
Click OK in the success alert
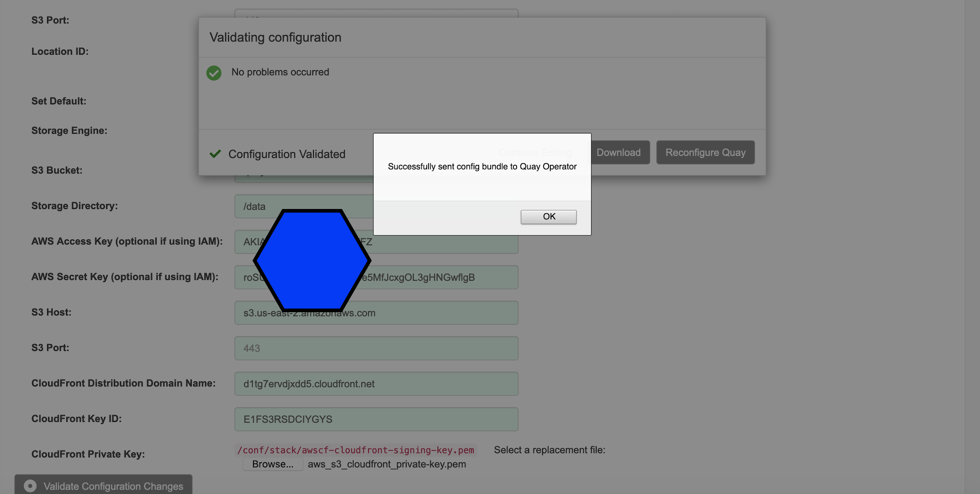point(548,217)
